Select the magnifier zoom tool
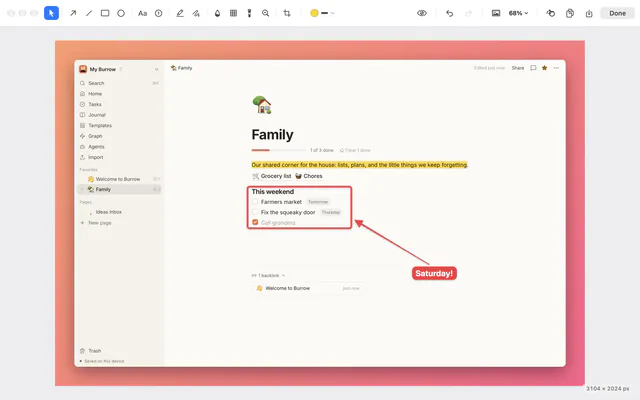This screenshot has width=640, height=400. [265, 13]
